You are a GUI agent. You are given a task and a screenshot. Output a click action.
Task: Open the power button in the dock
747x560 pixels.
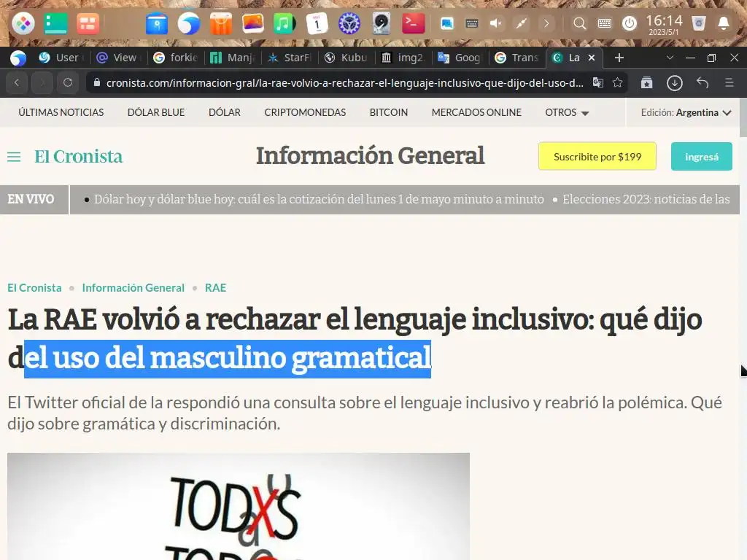tap(630, 23)
